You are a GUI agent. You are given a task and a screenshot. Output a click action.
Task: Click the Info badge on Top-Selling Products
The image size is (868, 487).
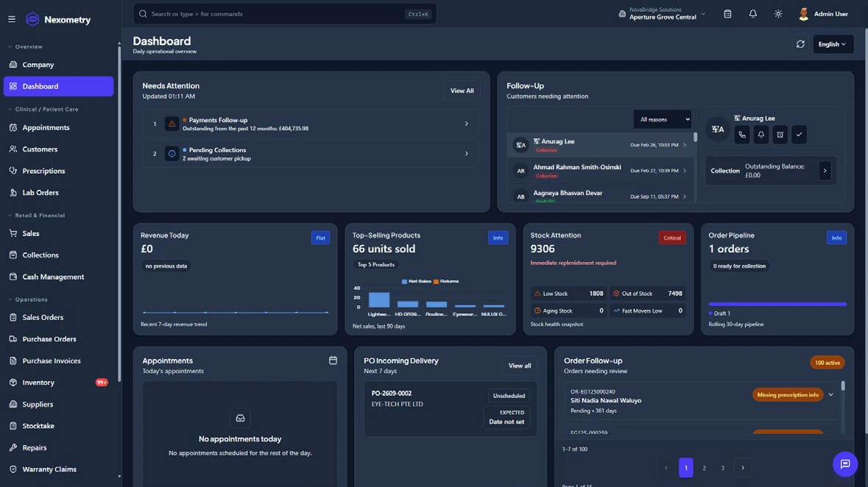click(498, 238)
